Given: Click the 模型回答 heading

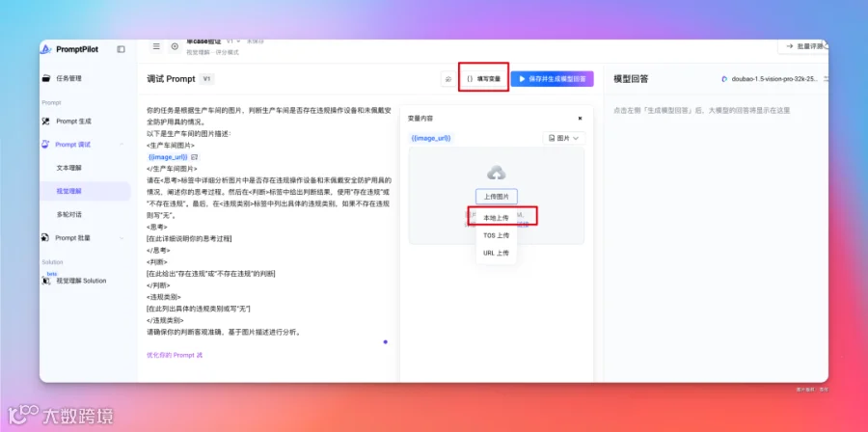Looking at the screenshot, I should 631,79.
